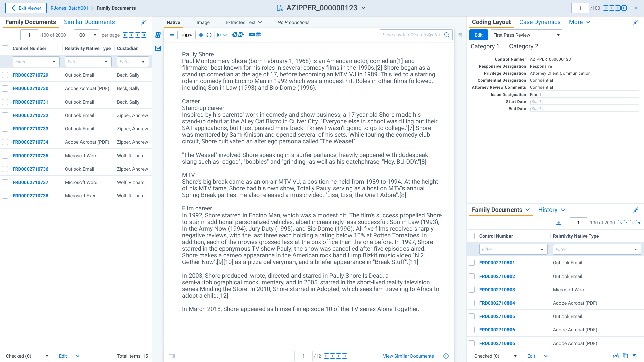This screenshot has width=644, height=362.
Task: Open the fit-width options dropdown in viewer toolbar
Action: tap(222, 35)
